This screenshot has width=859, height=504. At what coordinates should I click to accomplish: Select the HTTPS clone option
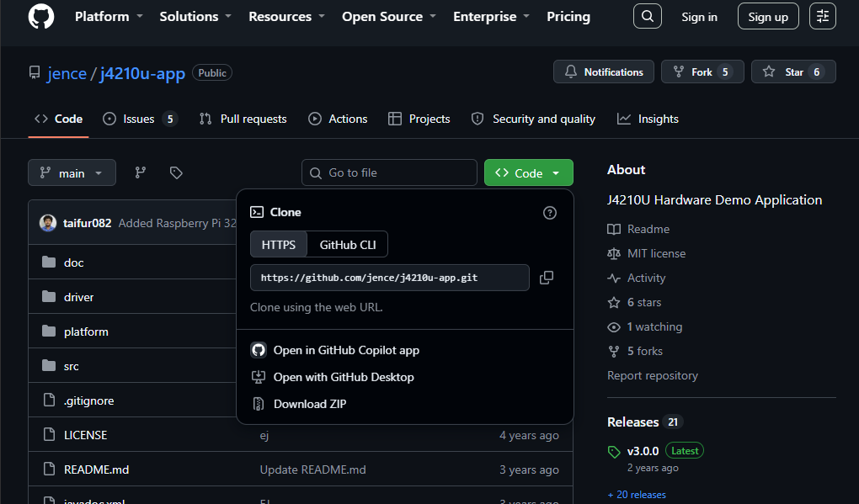coord(278,245)
